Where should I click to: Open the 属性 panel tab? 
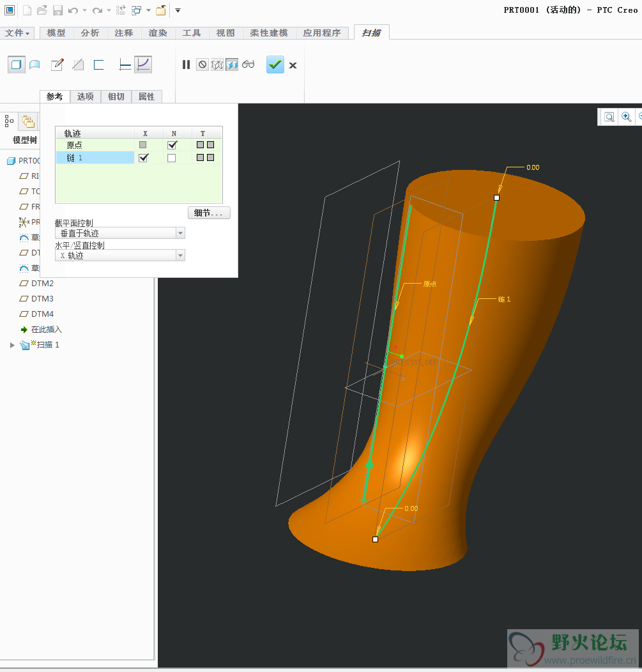pyautogui.click(x=146, y=97)
